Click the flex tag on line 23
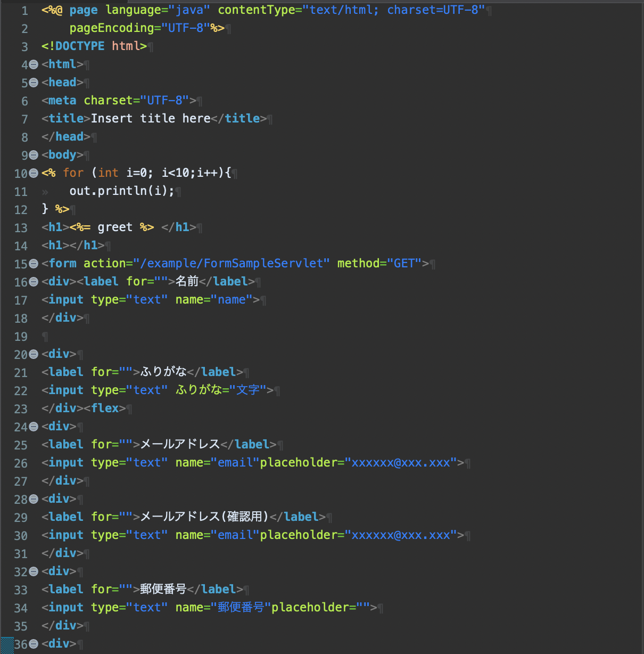The height and width of the screenshot is (654, 644). point(105,408)
